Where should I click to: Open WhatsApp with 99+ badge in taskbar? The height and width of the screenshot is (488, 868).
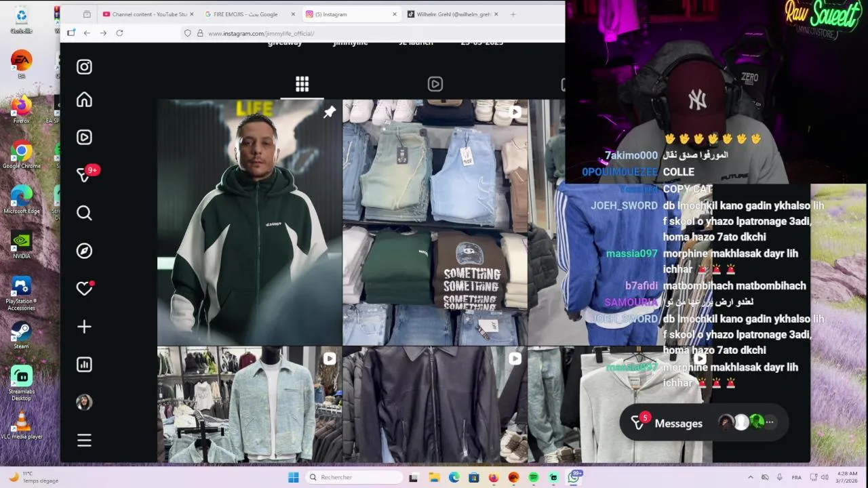coord(574,476)
